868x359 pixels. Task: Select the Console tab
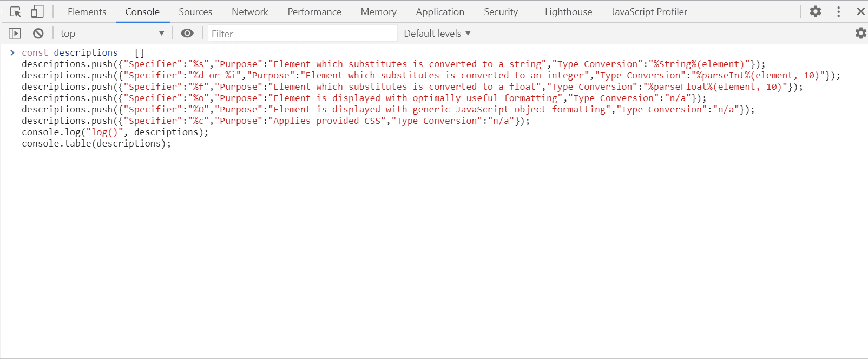[x=142, y=11]
